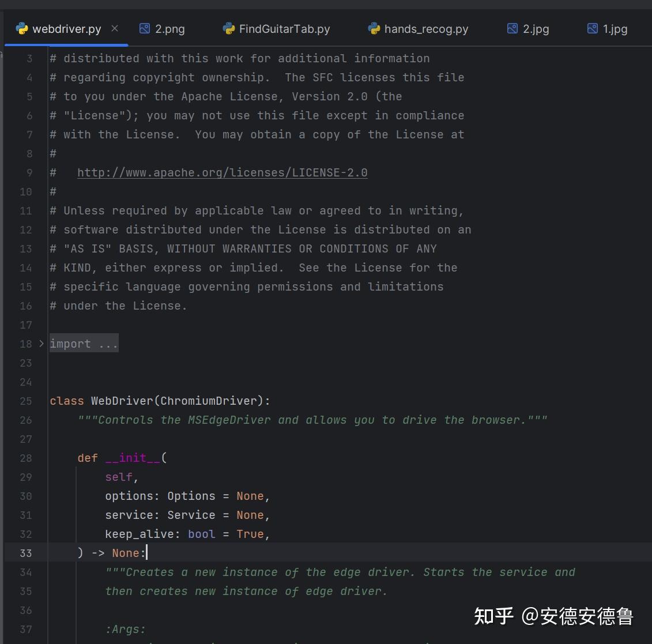Switch to the hands_recog.py tab
The image size is (652, 644).
click(x=426, y=29)
